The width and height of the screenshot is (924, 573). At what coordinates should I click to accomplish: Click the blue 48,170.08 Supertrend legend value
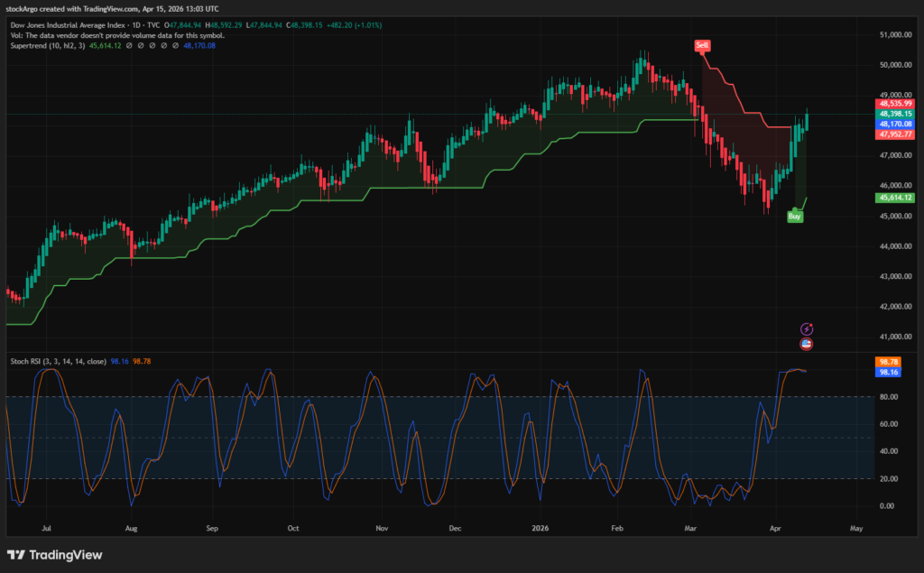(x=199, y=45)
